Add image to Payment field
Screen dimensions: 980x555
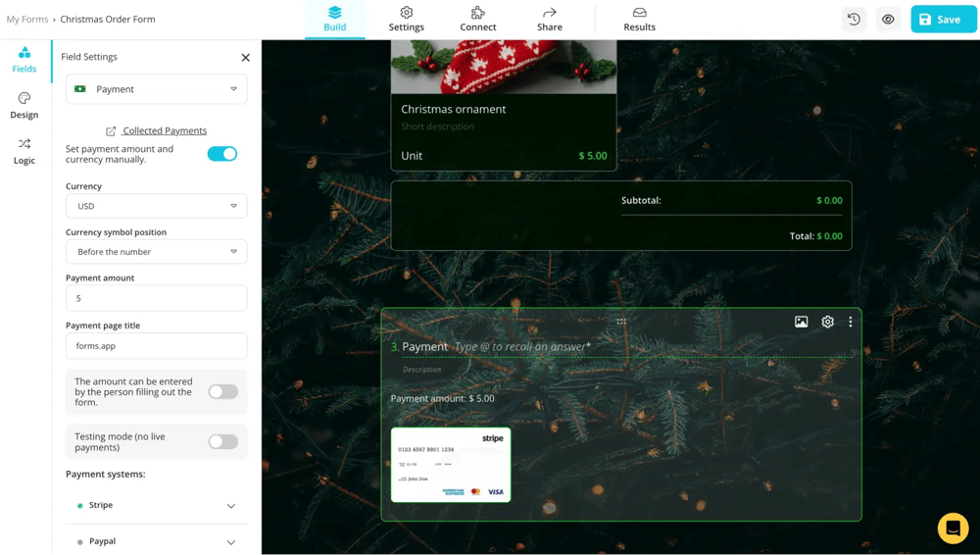tap(801, 322)
